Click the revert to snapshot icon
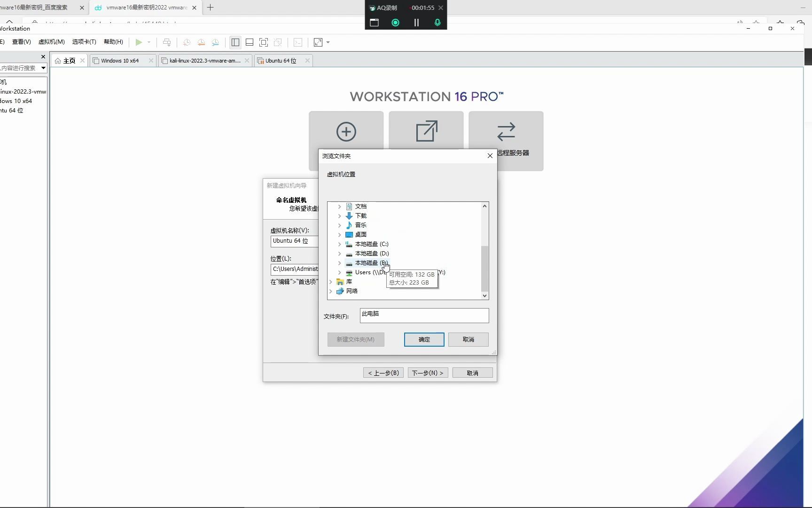Viewport: 812px width, 508px height. 201,42
